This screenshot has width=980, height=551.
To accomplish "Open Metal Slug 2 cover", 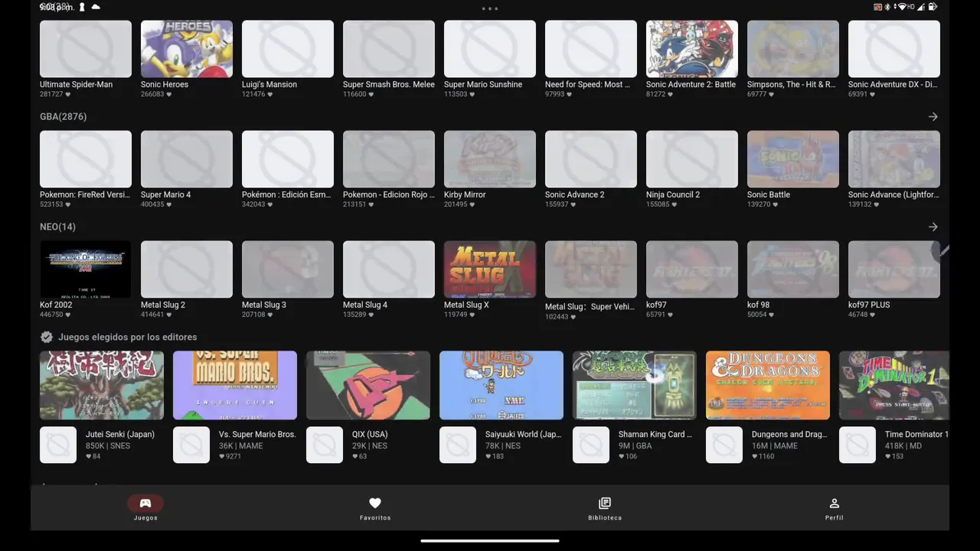I will click(187, 269).
